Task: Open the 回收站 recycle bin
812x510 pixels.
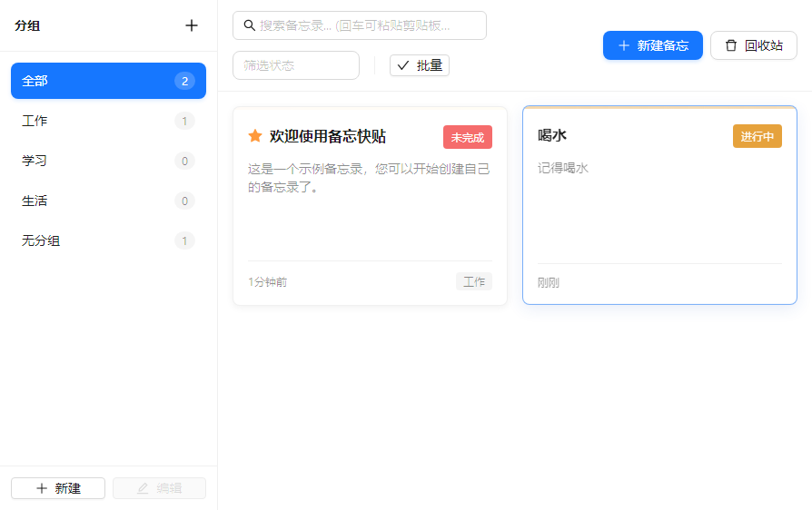Action: pos(754,45)
